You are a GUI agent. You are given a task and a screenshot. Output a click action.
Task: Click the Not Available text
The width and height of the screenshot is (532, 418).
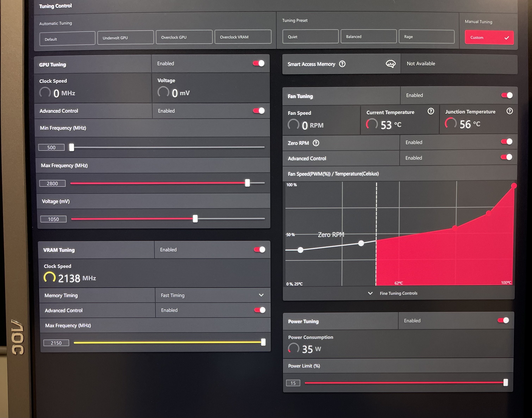(421, 64)
